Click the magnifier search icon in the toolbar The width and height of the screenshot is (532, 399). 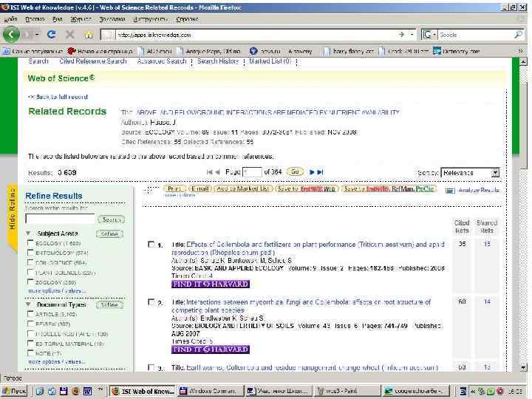518,35
